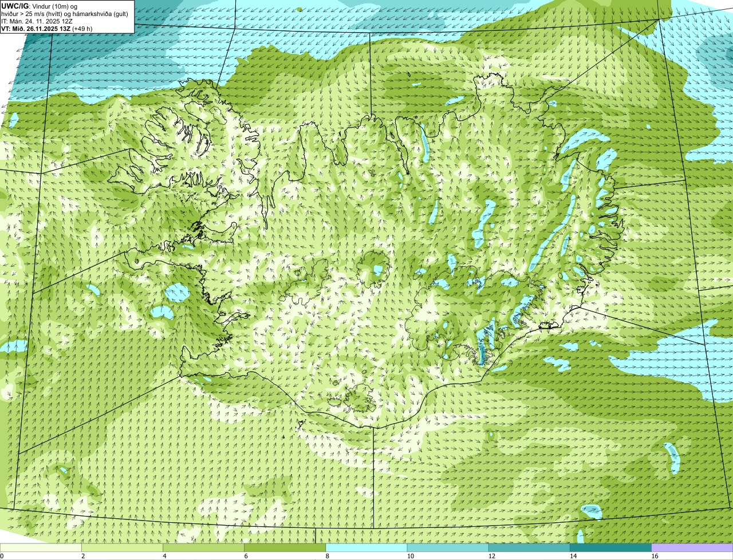Click the legend scale label "10"

point(410,556)
